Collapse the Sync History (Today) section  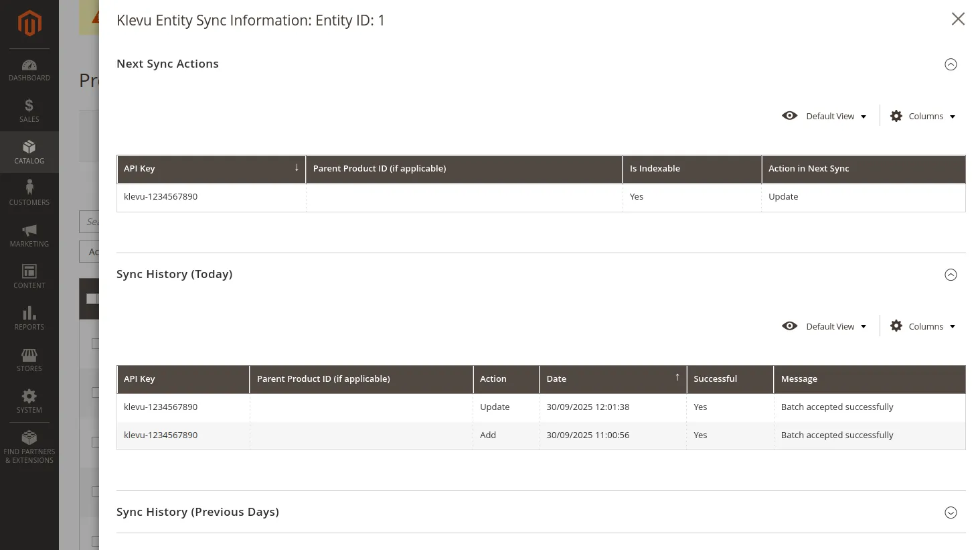(951, 275)
